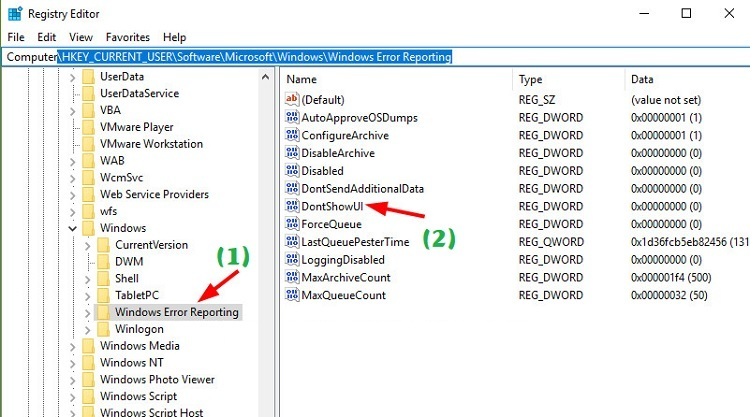Select the DontSendAdditionalData DWORD icon
This screenshot has width=755, height=417.
click(x=292, y=188)
